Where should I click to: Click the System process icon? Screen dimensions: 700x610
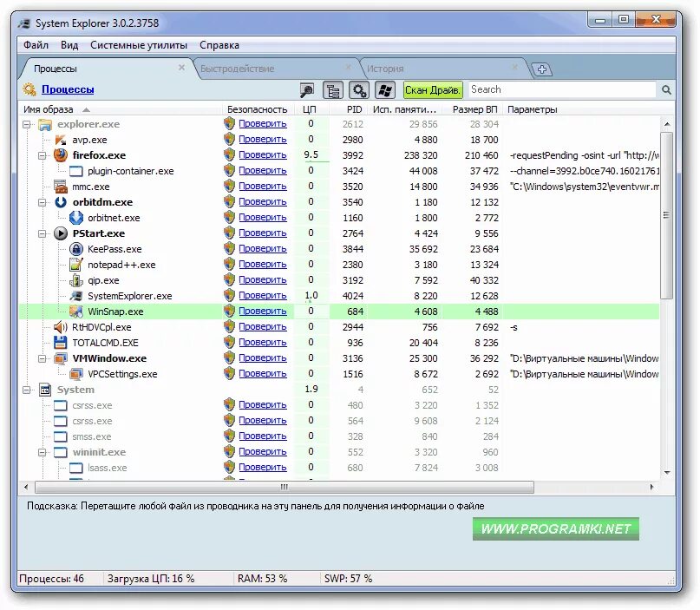[45, 390]
